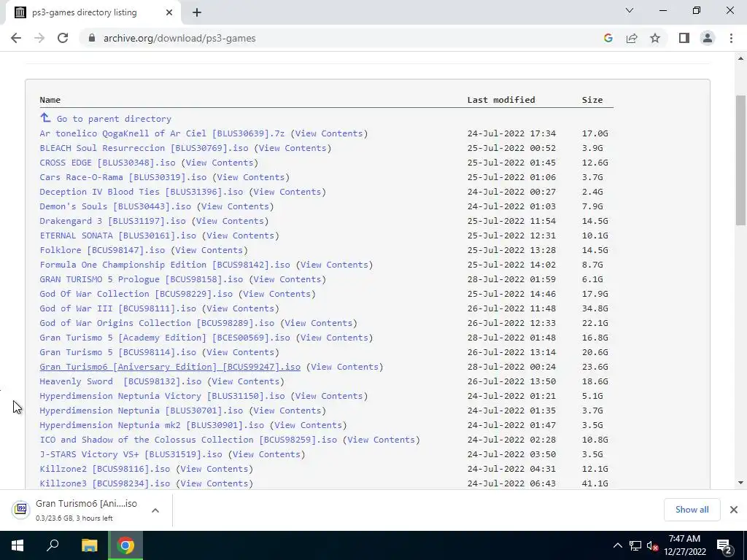The width and height of the screenshot is (747, 560).
Task: Click the page vertical scrollbar thumb
Action: coord(740,160)
